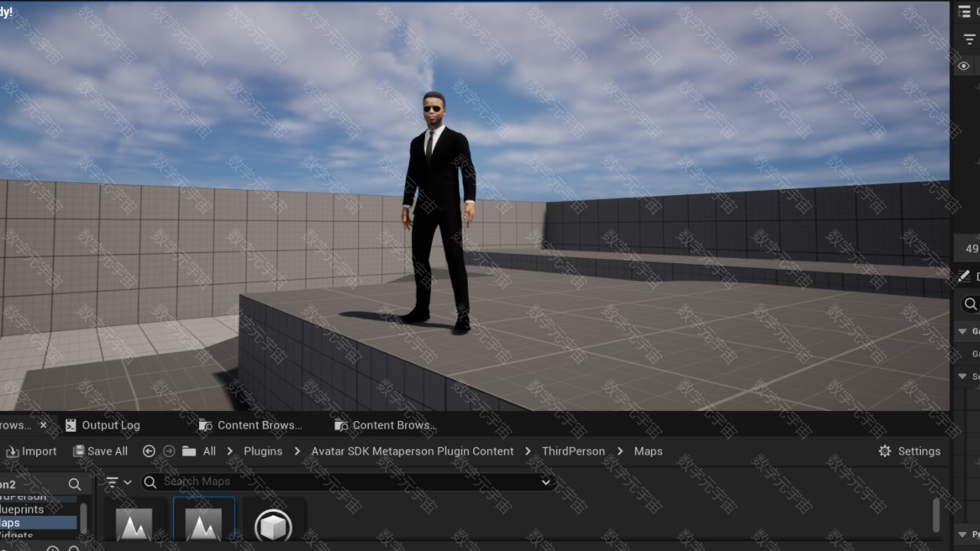Expand the arrow after Avatar SDK breadcrumb
Image resolution: width=980 pixels, height=551 pixels.
(x=528, y=452)
